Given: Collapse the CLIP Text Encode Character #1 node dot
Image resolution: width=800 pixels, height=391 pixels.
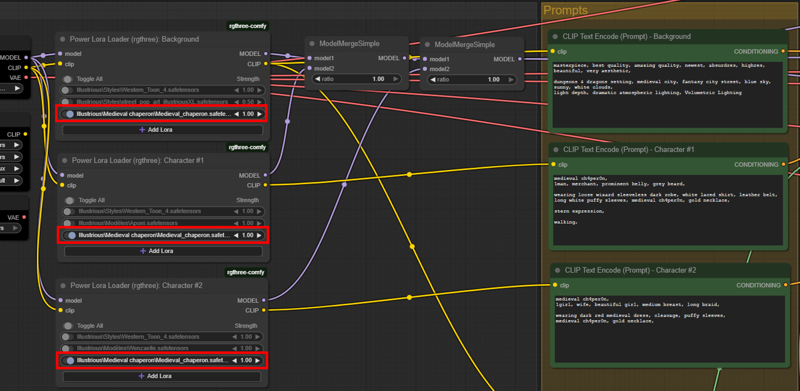Looking at the screenshot, I should pyautogui.click(x=556, y=150).
